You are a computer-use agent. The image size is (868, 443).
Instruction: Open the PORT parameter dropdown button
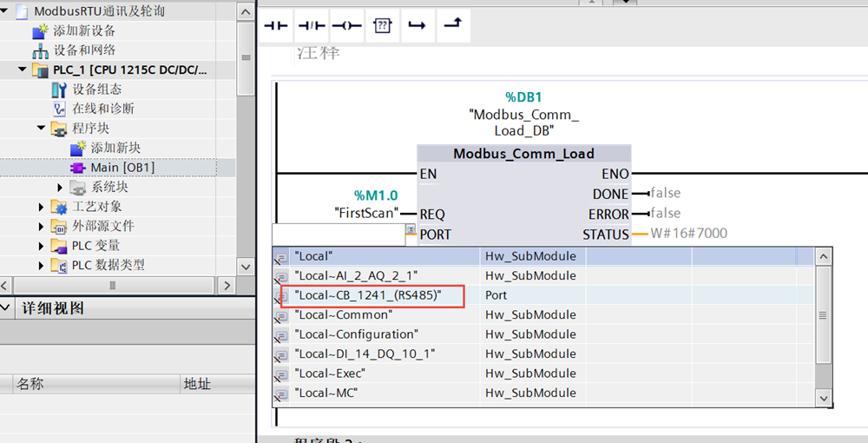[411, 231]
